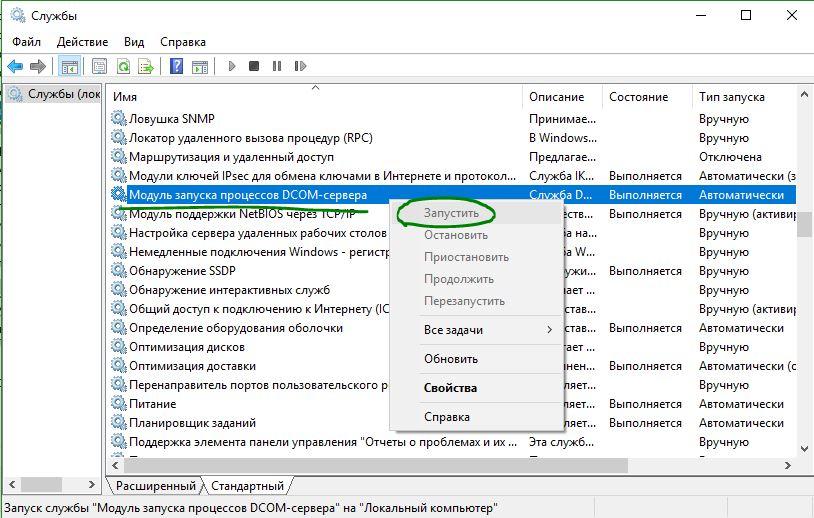Choose Справка in context menu
The image size is (814, 518).
pyautogui.click(x=446, y=417)
